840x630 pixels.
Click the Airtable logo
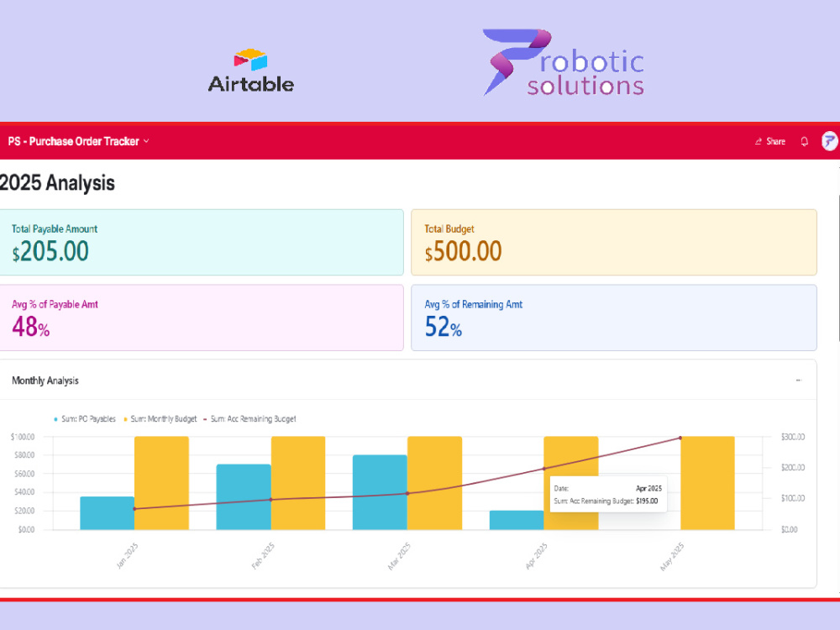(250, 71)
